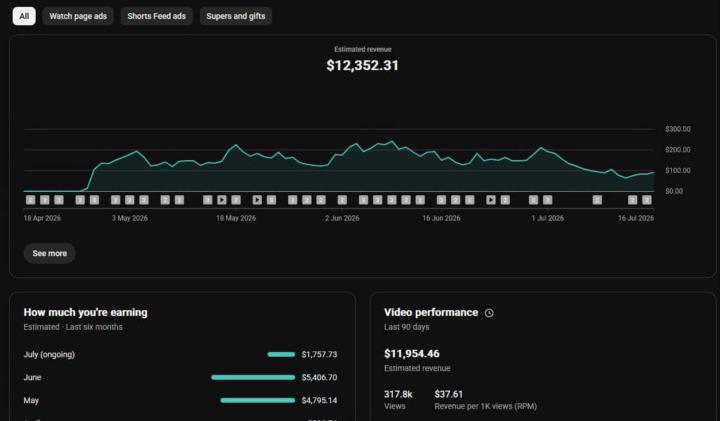The image size is (720, 421).
Task: Click the $5,406.70 June amount
Action: click(319, 377)
